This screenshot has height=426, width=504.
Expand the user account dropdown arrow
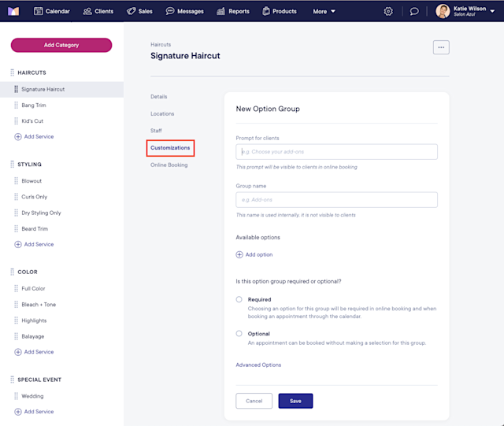click(x=492, y=11)
